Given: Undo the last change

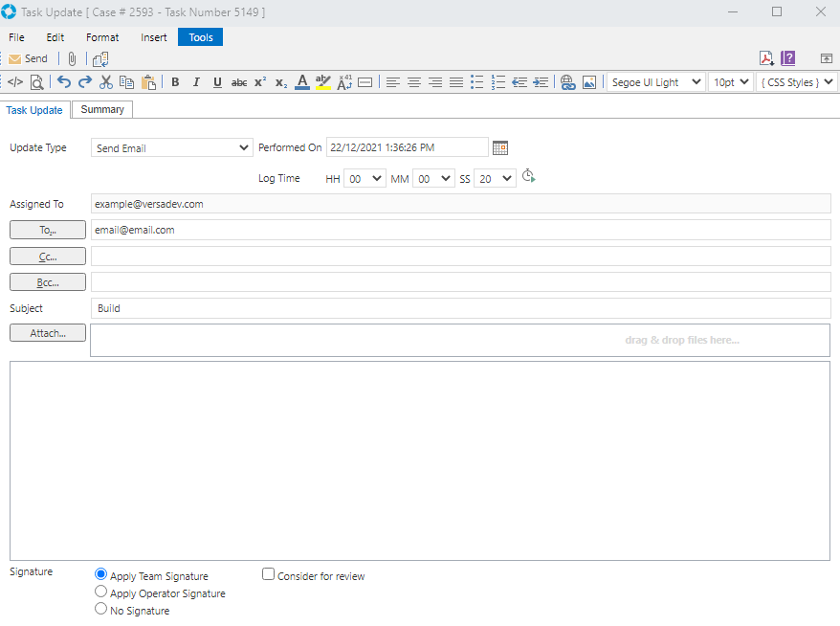Looking at the screenshot, I should coord(63,81).
